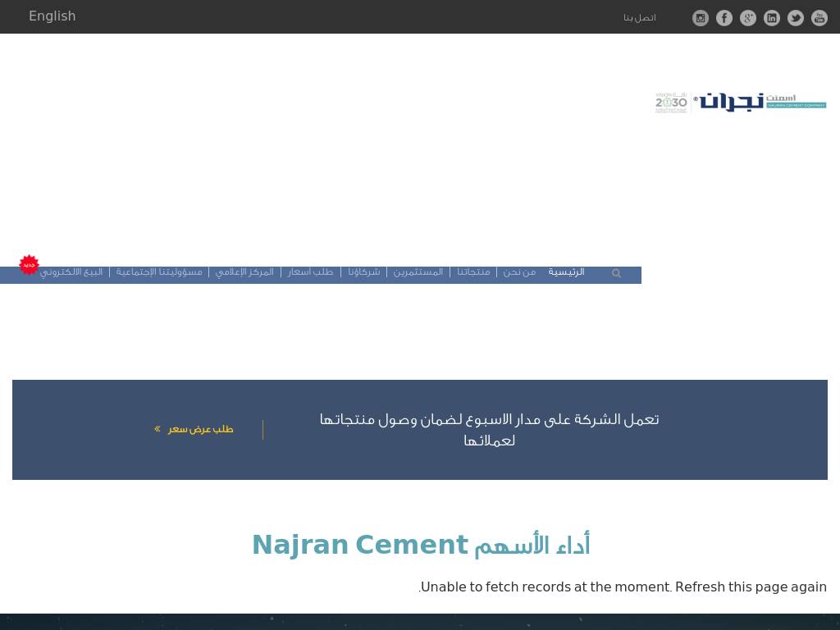The height and width of the screenshot is (630, 840).
Task: Open the المركز الإعلامي media center menu
Action: [x=244, y=272]
